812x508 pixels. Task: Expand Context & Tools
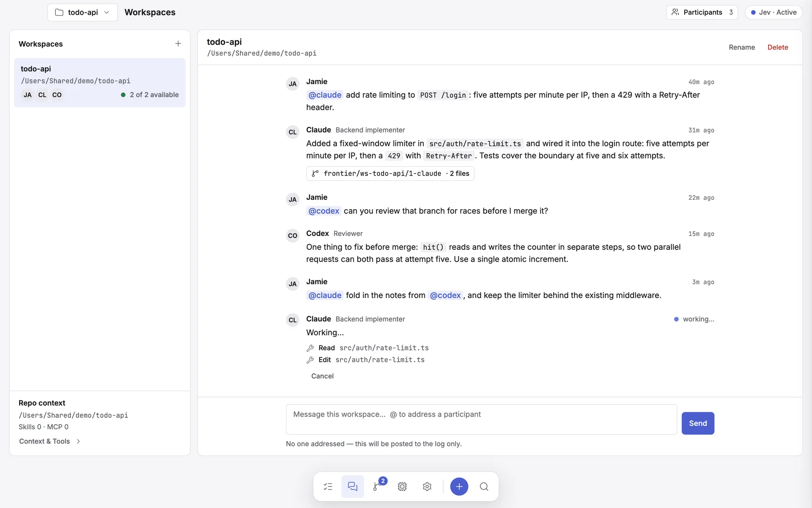coord(49,441)
